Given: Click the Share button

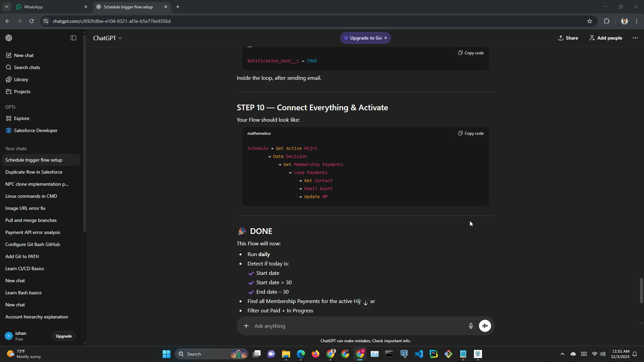Looking at the screenshot, I should (x=568, y=38).
